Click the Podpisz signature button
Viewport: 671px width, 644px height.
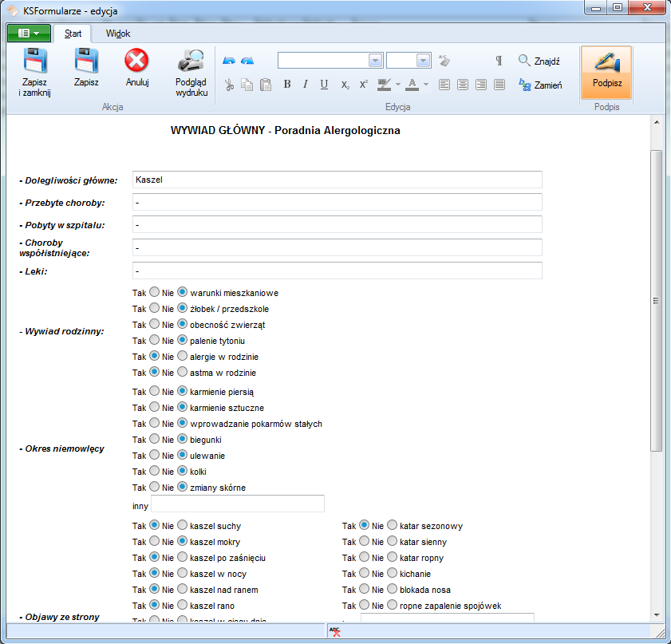point(606,72)
